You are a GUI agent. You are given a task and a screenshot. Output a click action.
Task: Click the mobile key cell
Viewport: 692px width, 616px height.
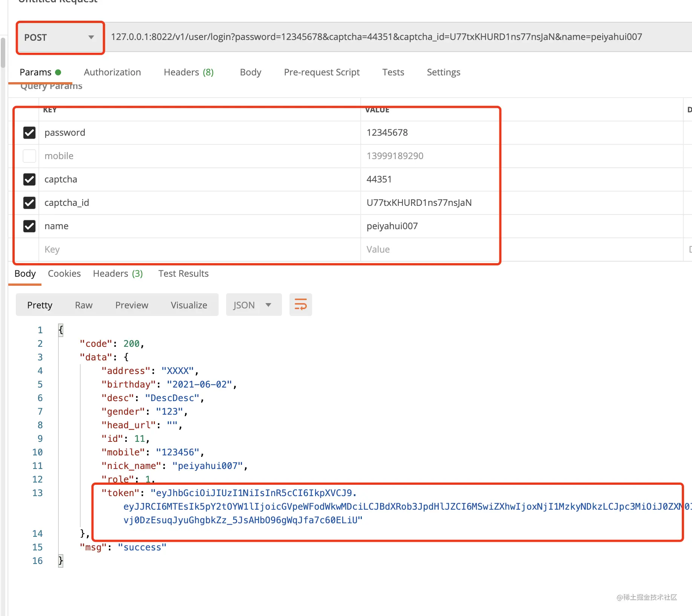click(x=200, y=156)
